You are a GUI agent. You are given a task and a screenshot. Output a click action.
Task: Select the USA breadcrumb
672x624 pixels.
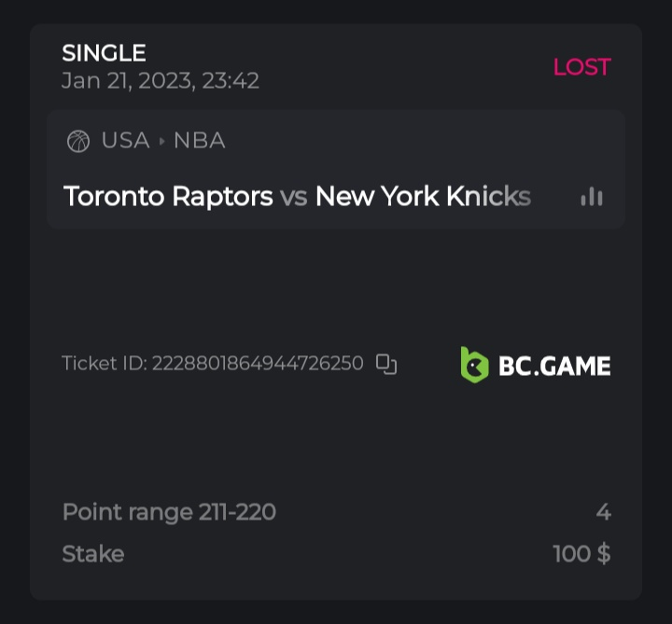click(x=125, y=141)
